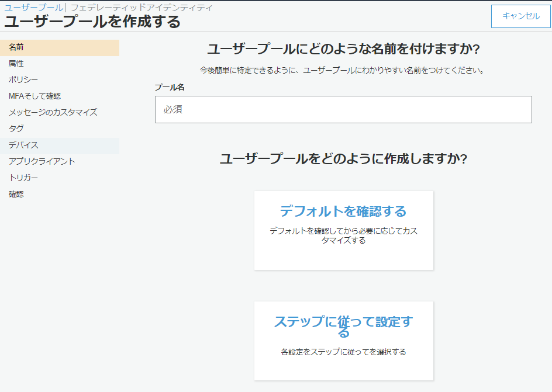Open フェデレーティッドアイデンティティ link
Viewport: 552px width, 392px height.
tap(142, 8)
